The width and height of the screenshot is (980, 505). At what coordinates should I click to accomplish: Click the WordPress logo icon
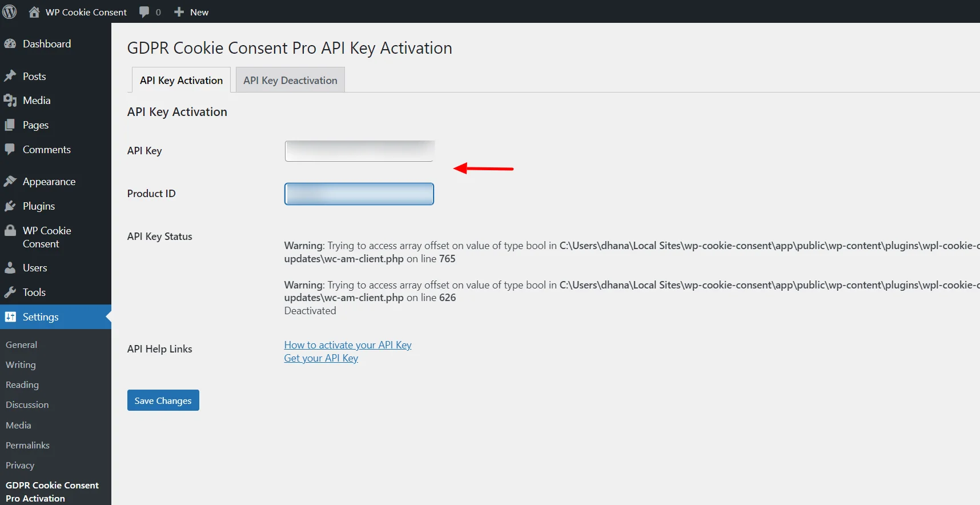10,11
